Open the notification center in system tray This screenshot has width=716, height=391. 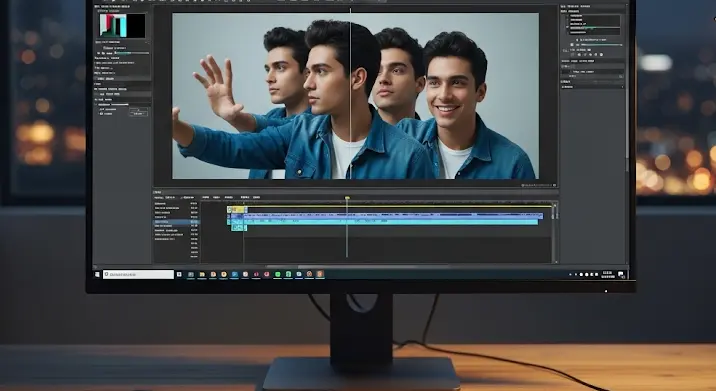(621, 274)
